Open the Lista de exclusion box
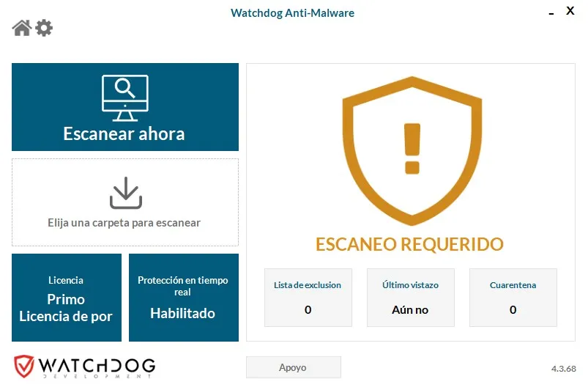588x390 pixels. [308, 298]
